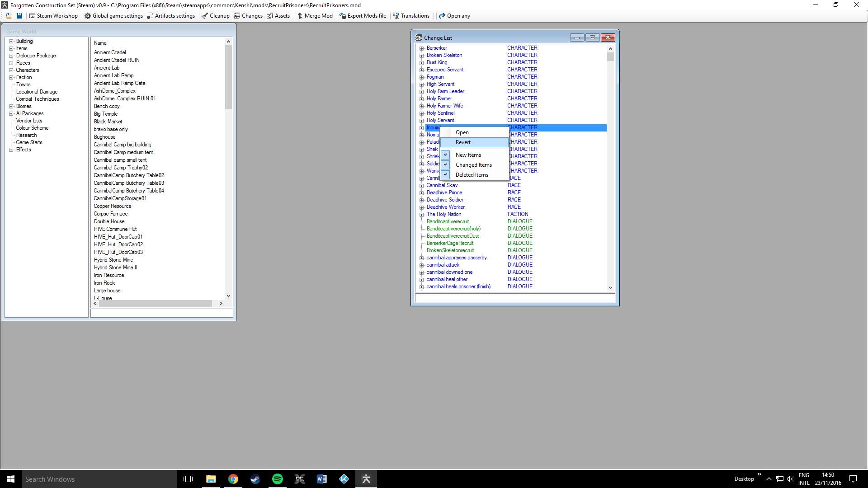Screen dimensions: 868x488
Task: Expand the Building tree node
Action: tap(11, 41)
